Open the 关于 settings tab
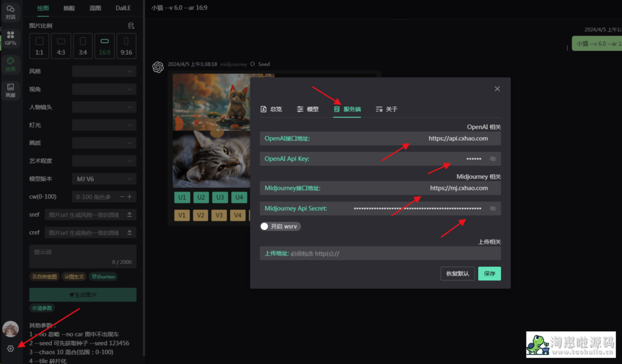 coord(387,109)
